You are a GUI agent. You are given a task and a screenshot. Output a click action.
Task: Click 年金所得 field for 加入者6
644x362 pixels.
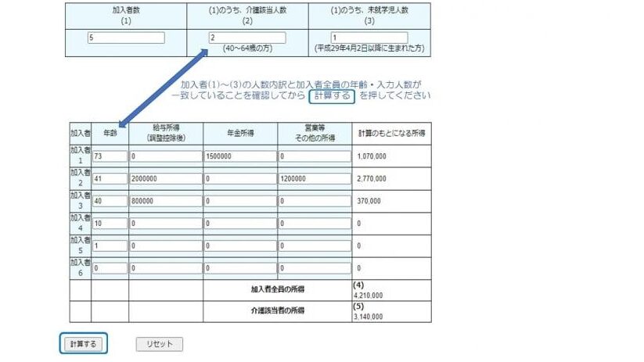[240, 268]
